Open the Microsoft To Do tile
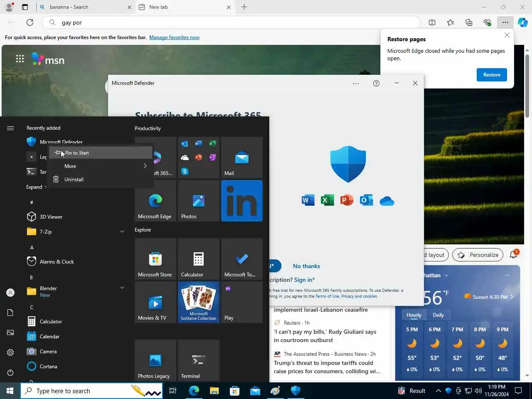Viewport: 532px width, 399px height. pos(242,259)
